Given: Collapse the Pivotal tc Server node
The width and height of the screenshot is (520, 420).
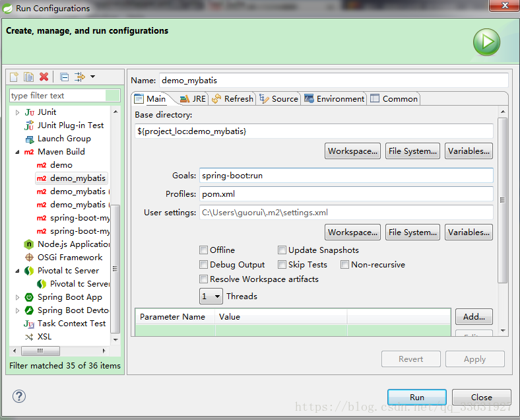Looking at the screenshot, I should 17,271.
